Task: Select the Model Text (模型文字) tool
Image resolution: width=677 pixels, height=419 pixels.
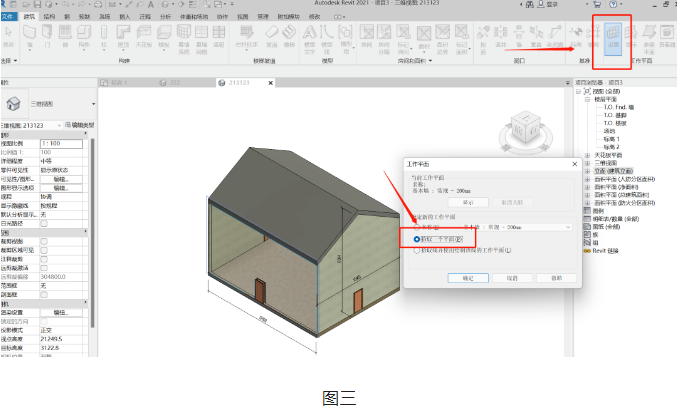Action: pyautogui.click(x=310, y=39)
